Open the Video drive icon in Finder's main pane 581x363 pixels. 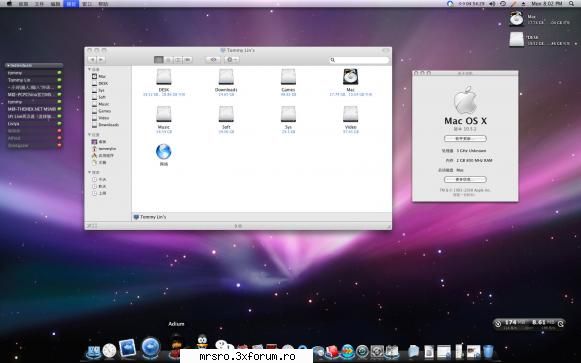[350, 114]
